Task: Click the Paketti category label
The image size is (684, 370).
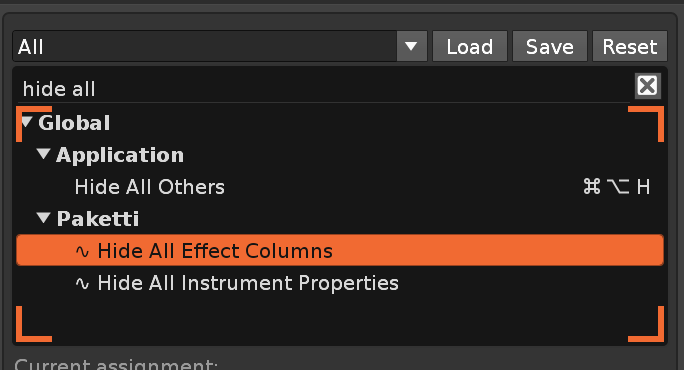Action: tap(98, 219)
